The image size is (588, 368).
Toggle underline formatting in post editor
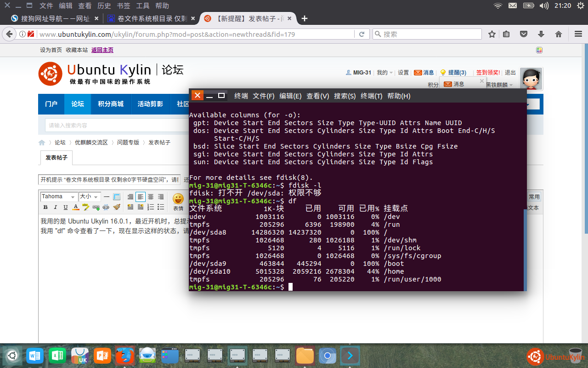tap(66, 207)
